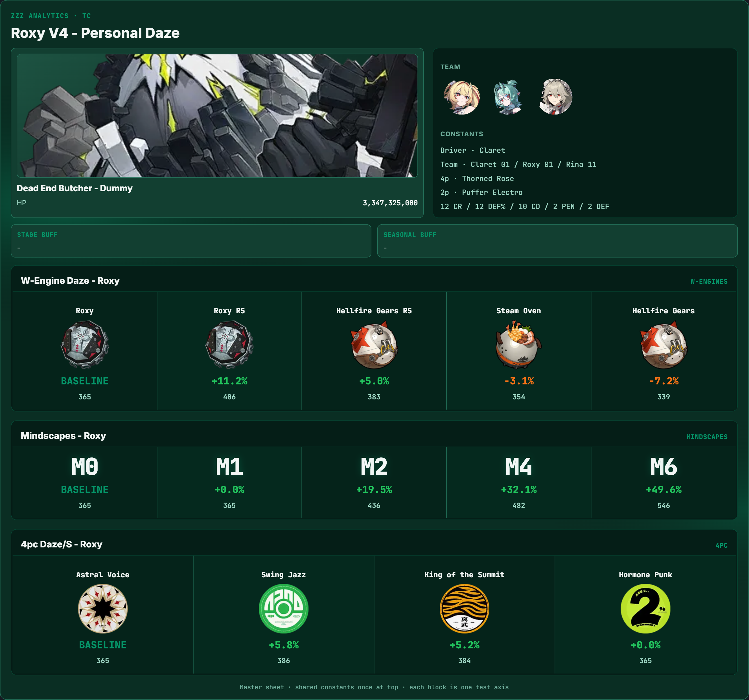Click the Team · Claret 01 / Roxy 01 / Rina 11 line
This screenshot has width=749, height=700.
click(518, 164)
